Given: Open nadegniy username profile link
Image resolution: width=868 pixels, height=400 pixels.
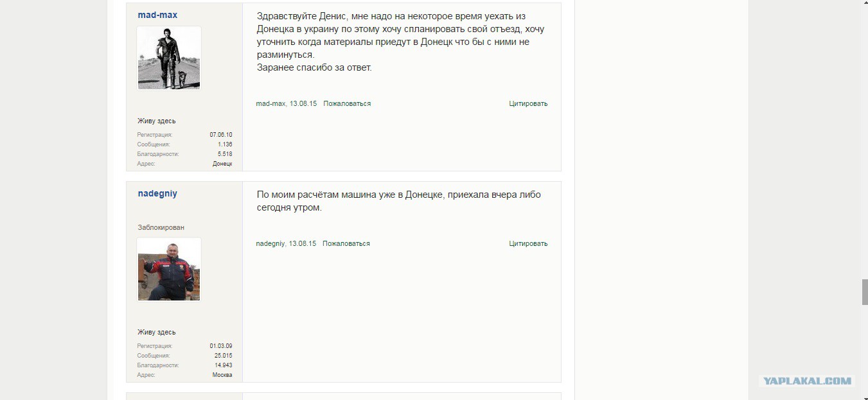Looking at the screenshot, I should (157, 193).
